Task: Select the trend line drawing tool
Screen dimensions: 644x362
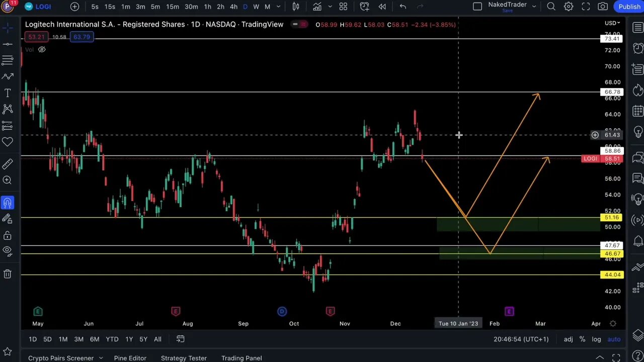Action: [8, 44]
